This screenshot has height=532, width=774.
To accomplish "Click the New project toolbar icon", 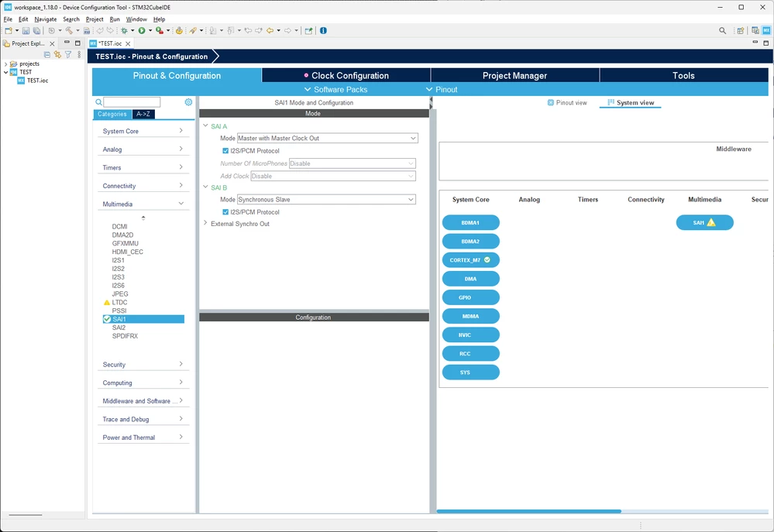I will [x=9, y=31].
